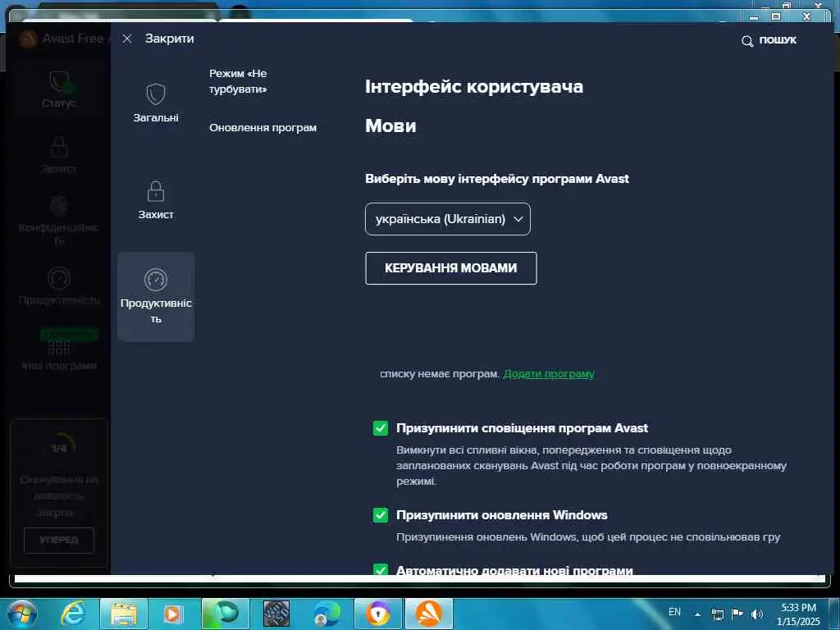Screen dimensions: 840x630
Task: Open the media player taskbar icon
Action: [x=172, y=614]
